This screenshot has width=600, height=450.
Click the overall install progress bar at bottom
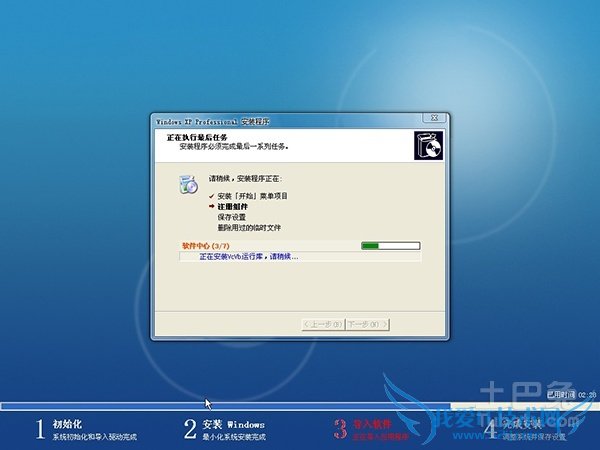pyautogui.click(x=300, y=406)
